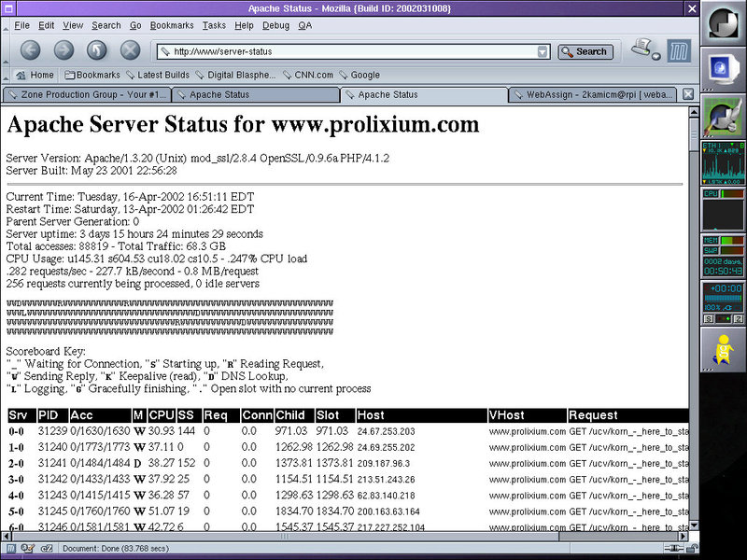Click the Forward navigation arrow
This screenshot has width=747, height=560.
(x=63, y=50)
